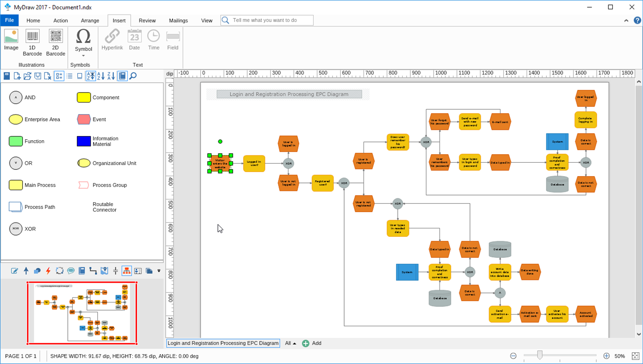Open the All pages dropdown
The height and width of the screenshot is (364, 643).
pyautogui.click(x=290, y=343)
